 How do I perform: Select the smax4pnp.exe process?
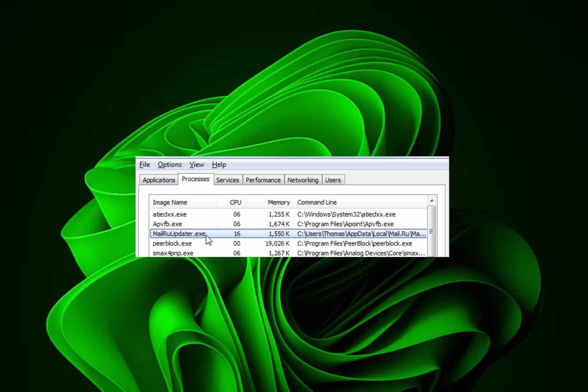288,253
